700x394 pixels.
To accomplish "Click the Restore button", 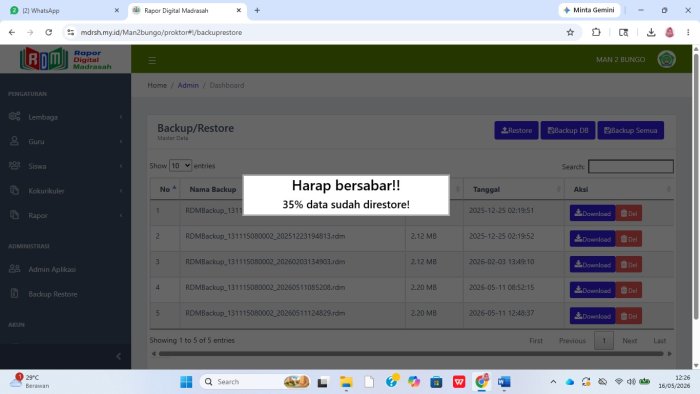I will pyautogui.click(x=516, y=130).
